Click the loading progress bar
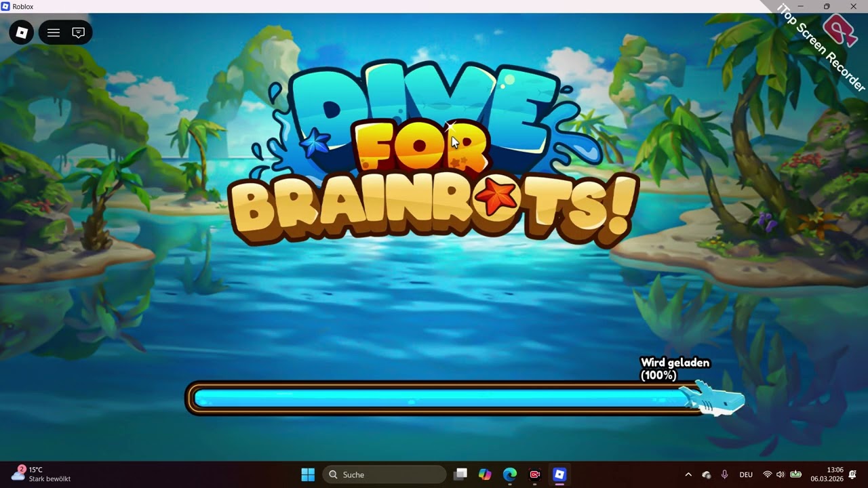868x488 pixels. (x=448, y=399)
